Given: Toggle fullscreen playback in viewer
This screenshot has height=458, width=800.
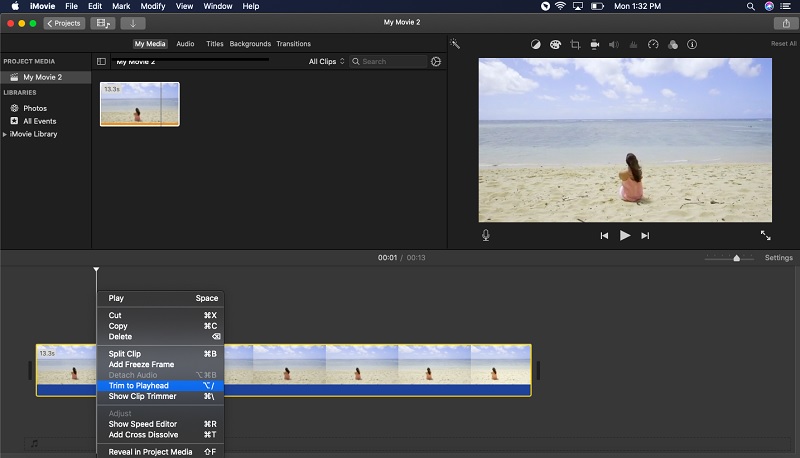Looking at the screenshot, I should [765, 235].
